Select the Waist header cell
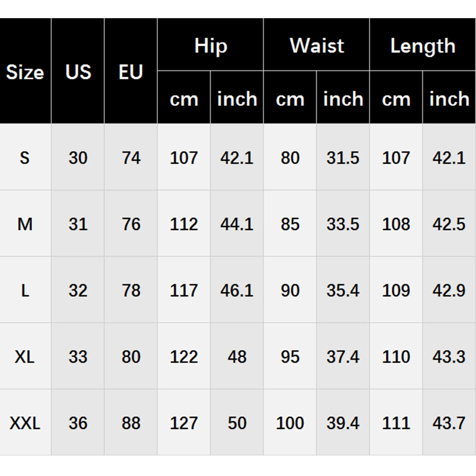476x476 pixels. [317, 46]
